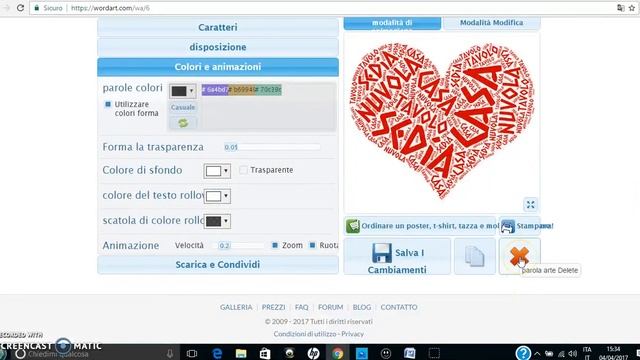This screenshot has height=360, width=640.
Task: Click the floppy disk save icon
Action: [382, 253]
